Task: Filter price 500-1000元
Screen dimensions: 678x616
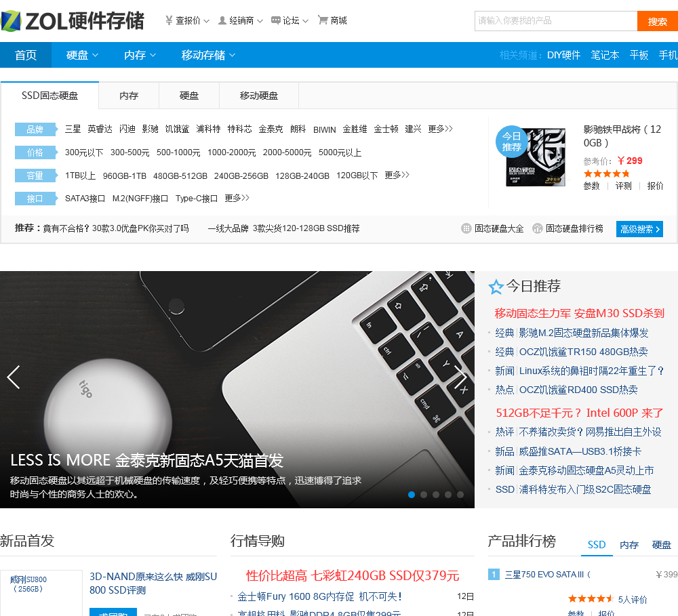Action: tap(178, 152)
